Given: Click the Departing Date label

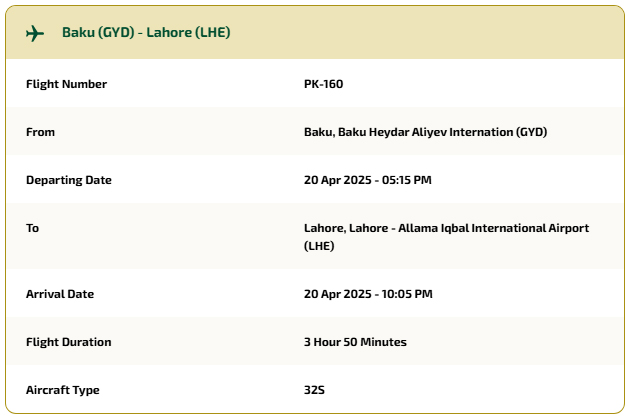Looking at the screenshot, I should [x=69, y=180].
